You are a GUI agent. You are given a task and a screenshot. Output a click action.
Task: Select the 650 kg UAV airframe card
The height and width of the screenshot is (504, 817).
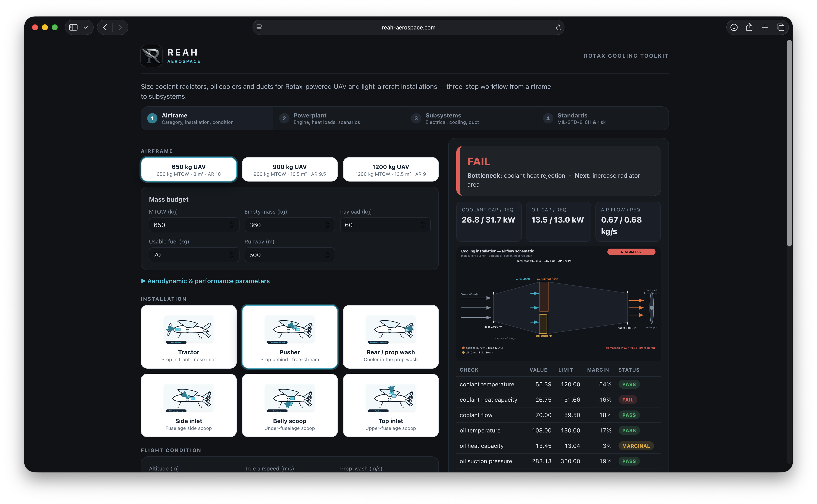point(189,169)
